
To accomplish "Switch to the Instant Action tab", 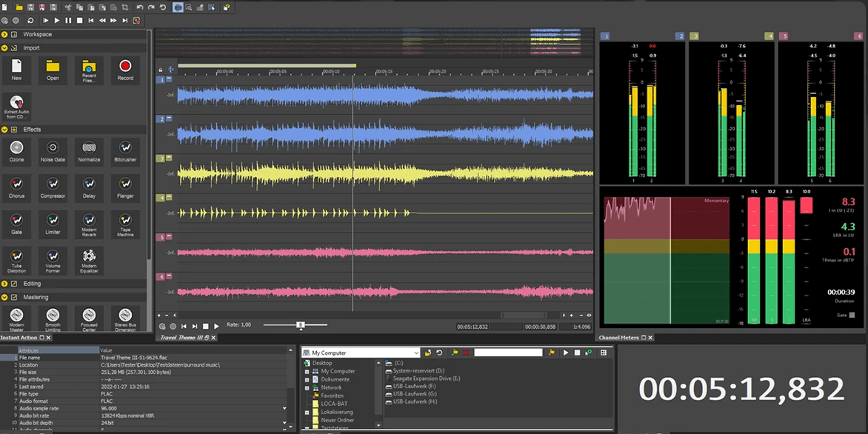I will [19, 337].
